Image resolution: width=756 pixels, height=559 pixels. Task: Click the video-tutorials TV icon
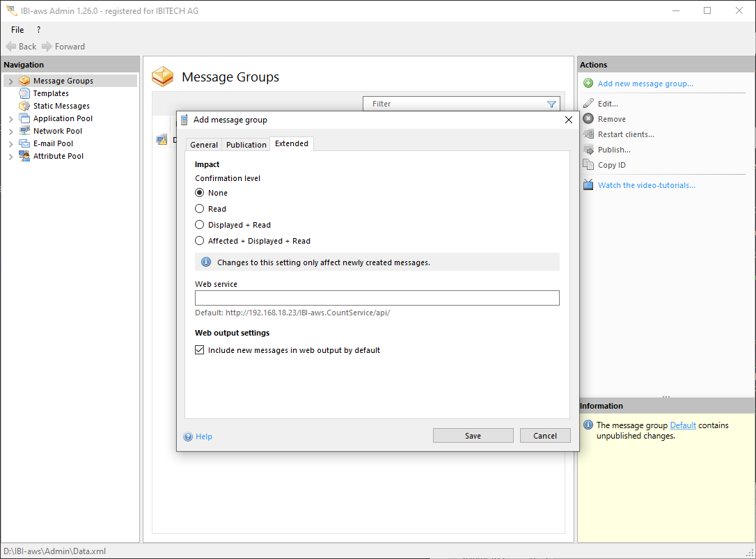[588, 185]
